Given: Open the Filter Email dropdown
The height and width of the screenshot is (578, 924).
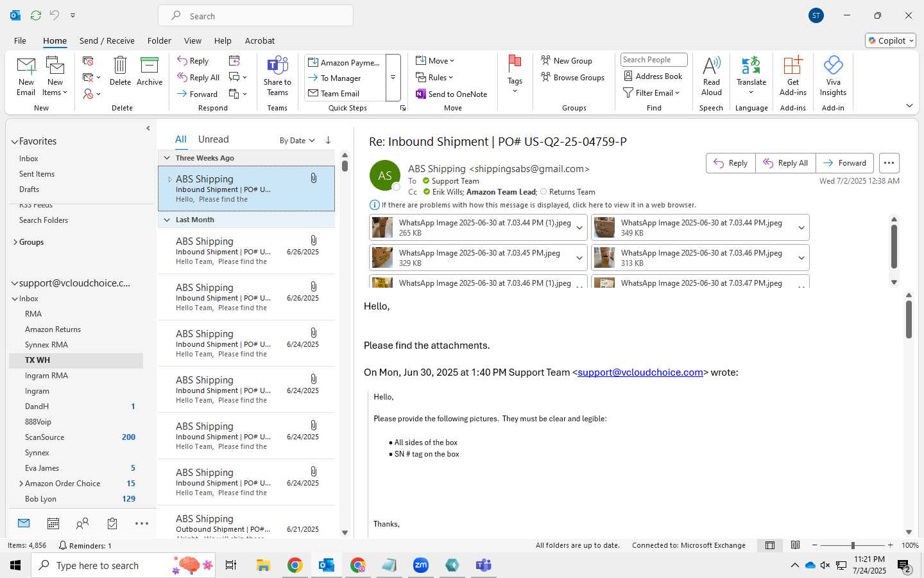Looking at the screenshot, I should point(651,92).
